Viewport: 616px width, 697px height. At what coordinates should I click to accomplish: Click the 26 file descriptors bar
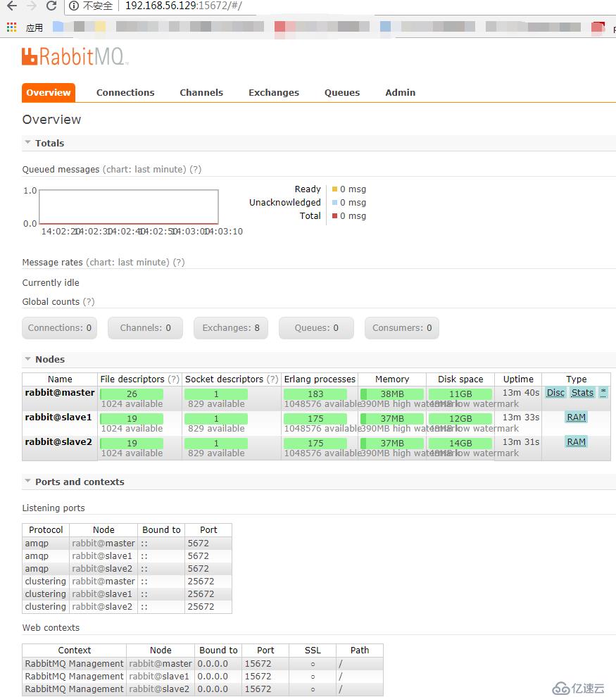pyautogui.click(x=132, y=394)
